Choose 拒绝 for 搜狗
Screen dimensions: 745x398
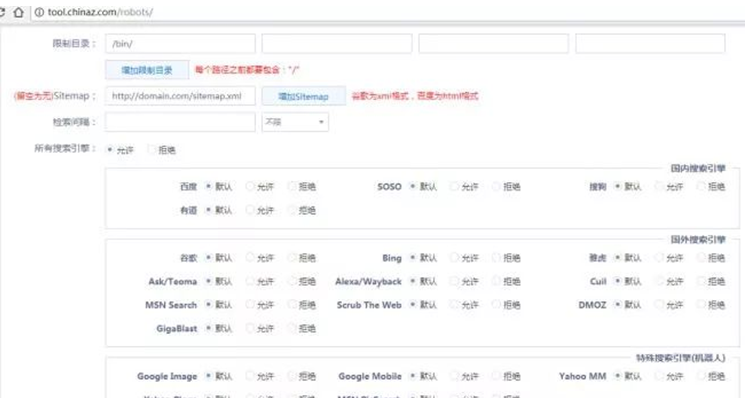click(701, 186)
